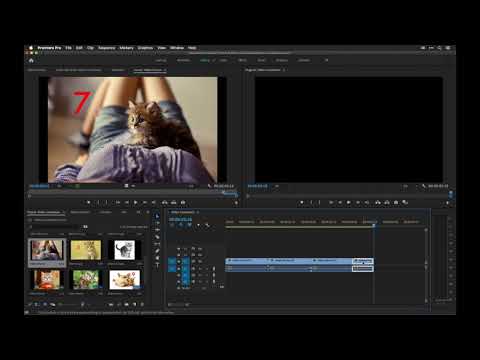Viewport: 480px width, 360px height.
Task: Click Lift button in Program monitor
Action: point(378,202)
